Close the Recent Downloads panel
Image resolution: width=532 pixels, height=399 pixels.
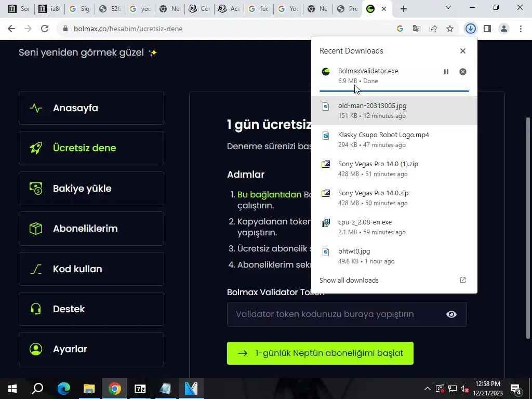tap(463, 51)
